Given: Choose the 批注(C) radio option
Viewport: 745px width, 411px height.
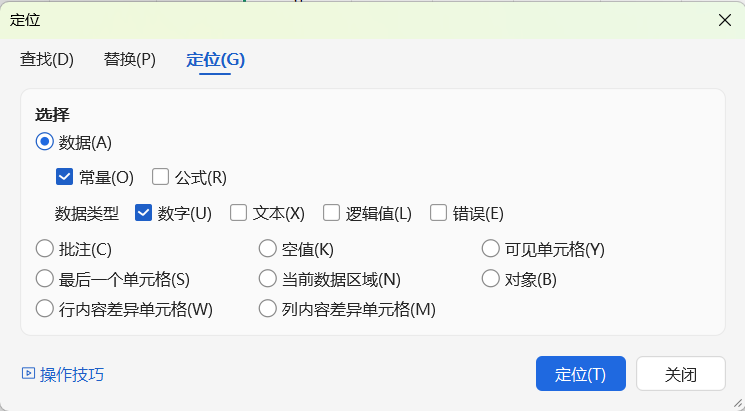Looking at the screenshot, I should (x=44, y=248).
